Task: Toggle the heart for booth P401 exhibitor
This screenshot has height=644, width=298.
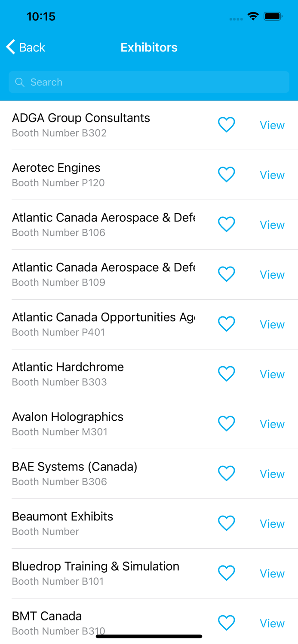Action: click(x=227, y=324)
